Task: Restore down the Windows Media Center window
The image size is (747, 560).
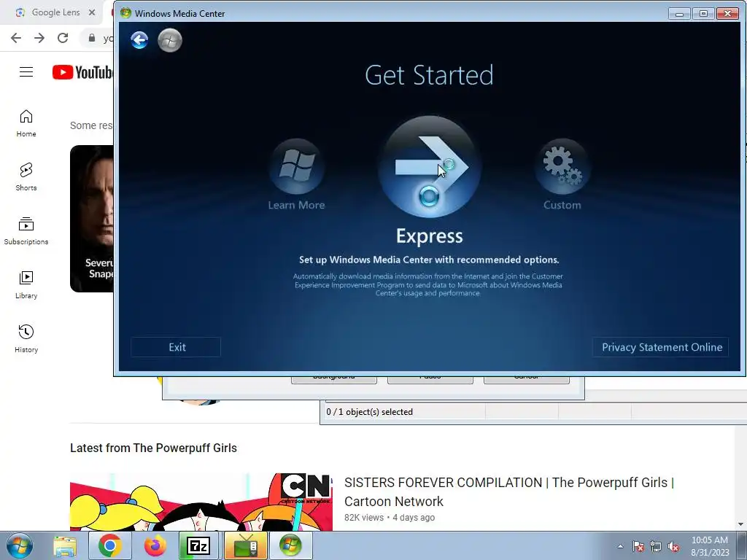Action: tap(703, 13)
